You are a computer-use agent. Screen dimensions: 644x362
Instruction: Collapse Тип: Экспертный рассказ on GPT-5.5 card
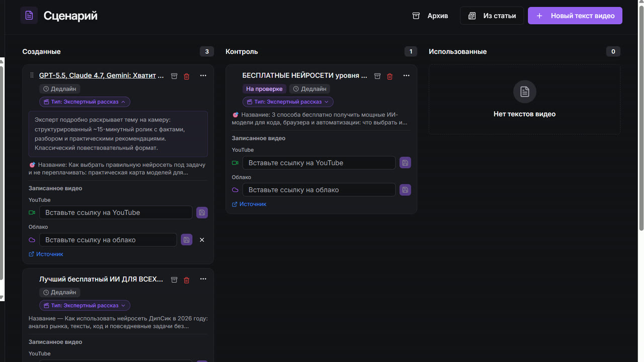click(85, 102)
